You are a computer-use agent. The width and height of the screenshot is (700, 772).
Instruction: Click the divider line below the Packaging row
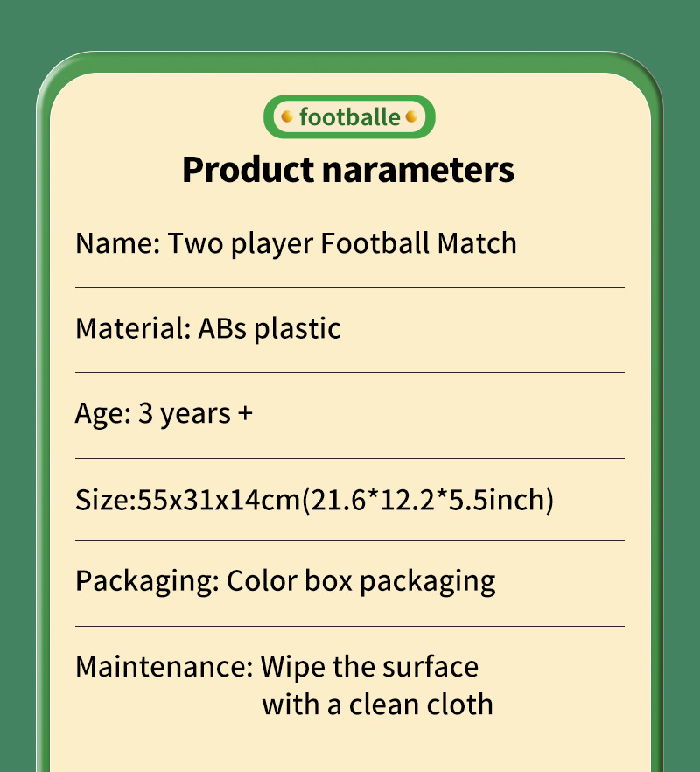tap(349, 626)
